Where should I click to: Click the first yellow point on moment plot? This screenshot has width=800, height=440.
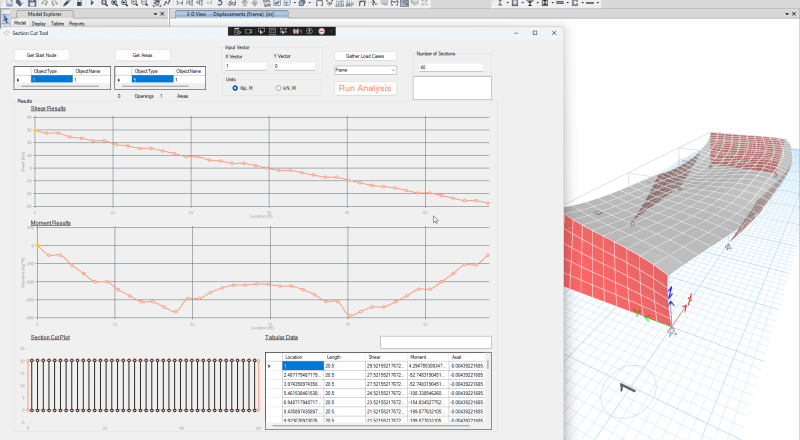point(37,246)
